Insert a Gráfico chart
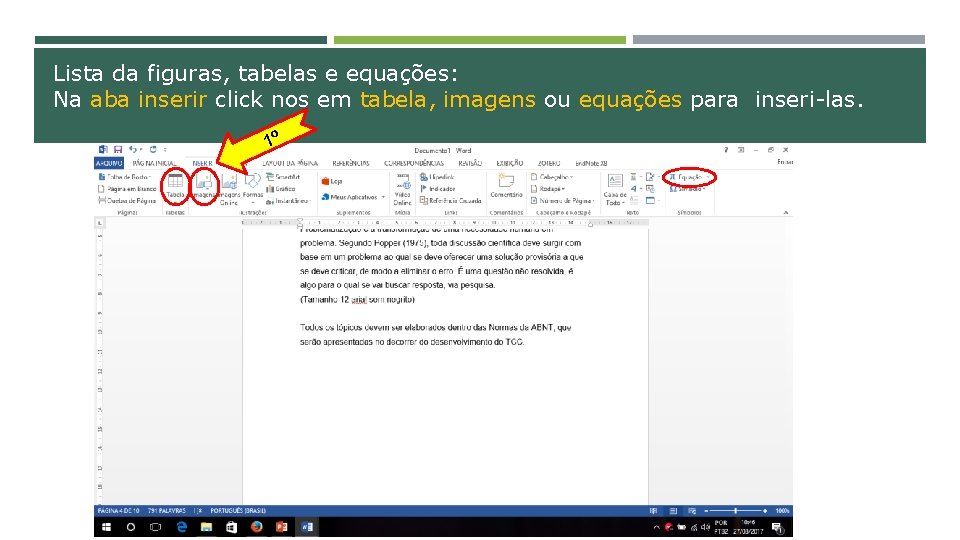This screenshot has width=960, height=540. click(281, 189)
